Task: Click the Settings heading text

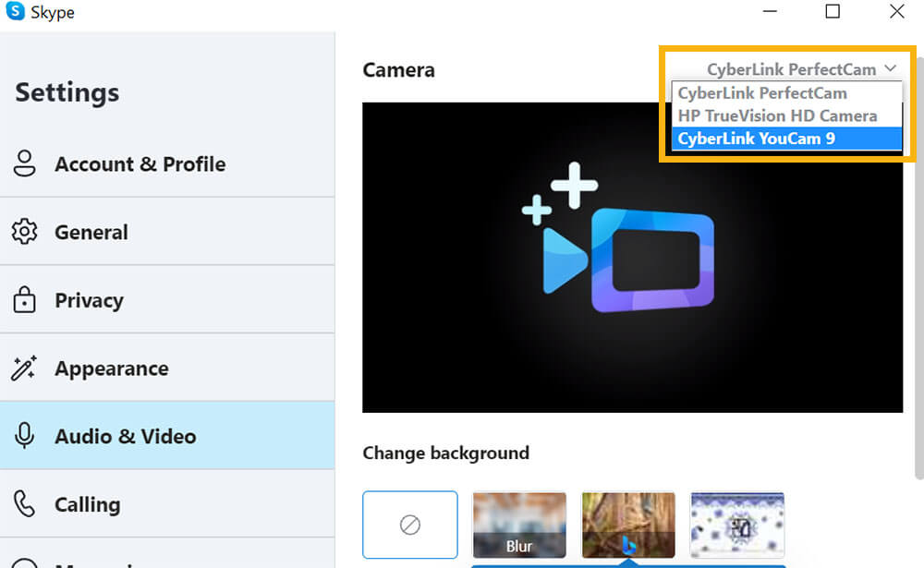Action: (x=67, y=92)
